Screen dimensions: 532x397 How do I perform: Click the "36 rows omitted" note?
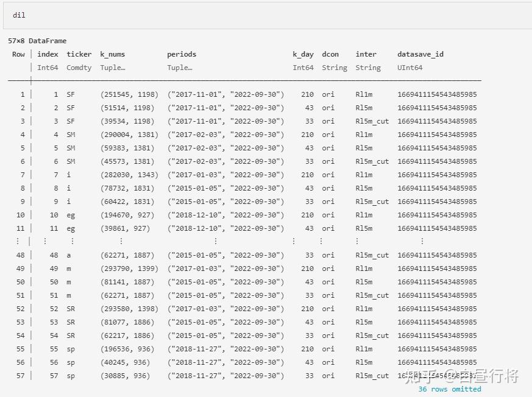click(x=450, y=389)
